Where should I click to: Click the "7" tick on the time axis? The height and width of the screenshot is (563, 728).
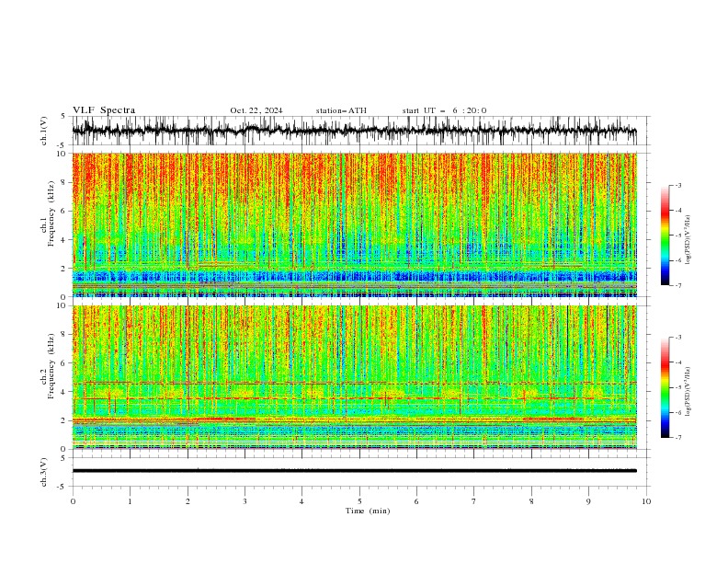point(474,501)
